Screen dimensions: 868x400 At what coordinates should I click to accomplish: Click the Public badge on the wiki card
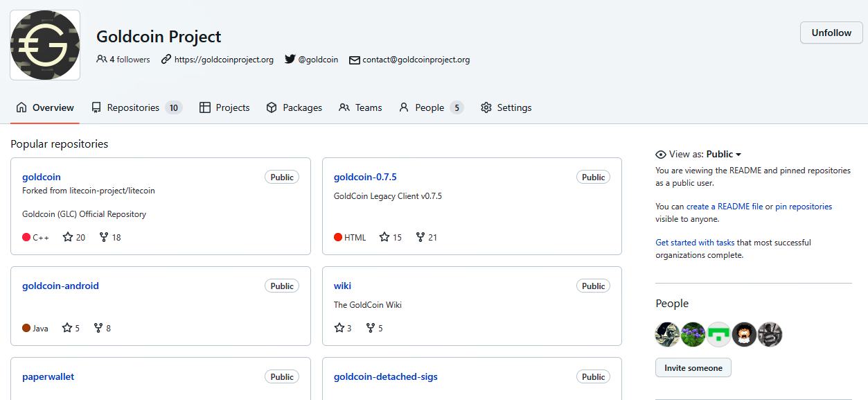click(594, 286)
